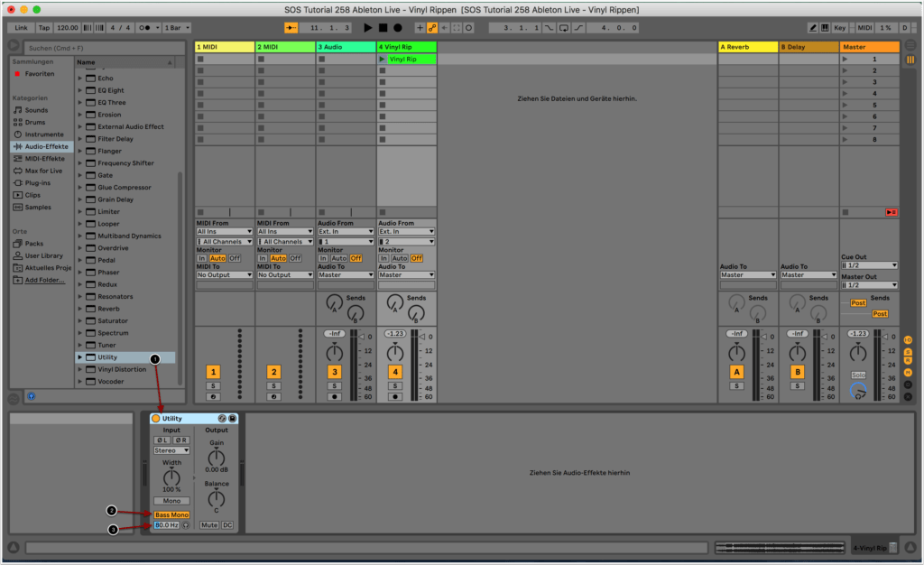
Task: Select MIDI-Effekte category in browser
Action: click(x=44, y=158)
